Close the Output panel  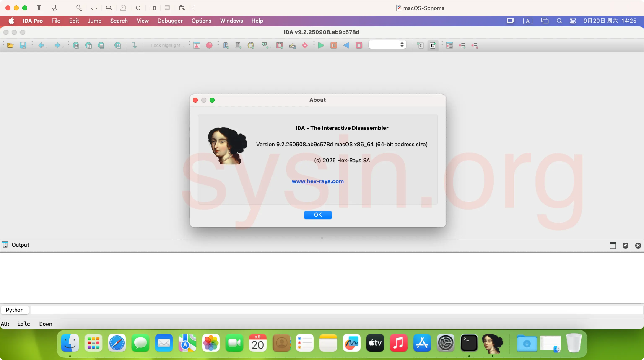tap(638, 246)
